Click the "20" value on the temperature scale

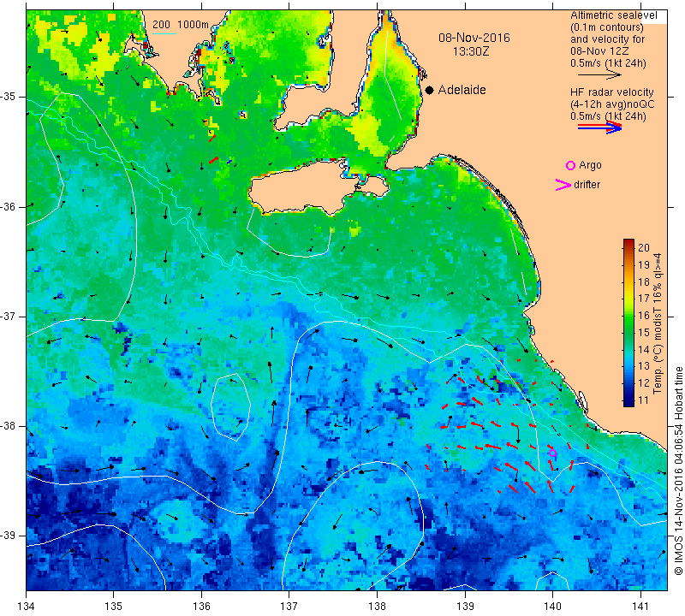(644, 248)
